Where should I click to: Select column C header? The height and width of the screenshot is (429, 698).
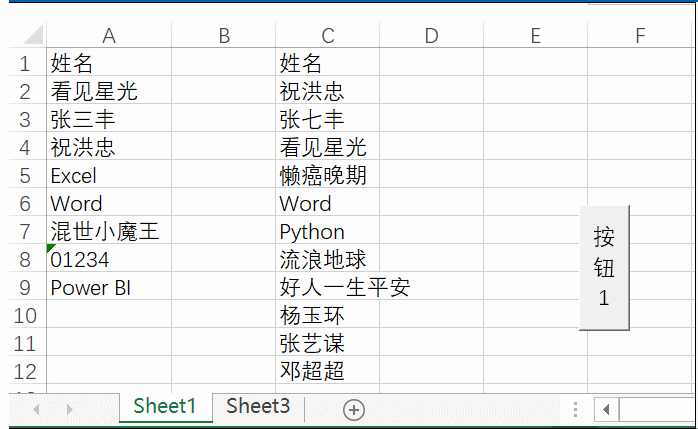(327, 36)
